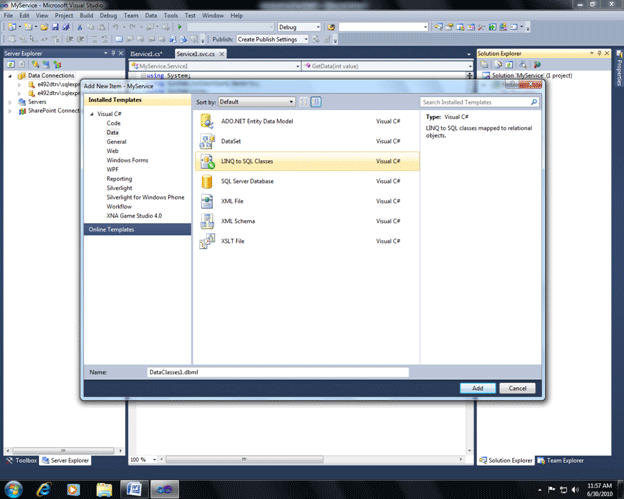Toggle the Server Explorer auto-hide pin
The image size is (624, 499).
pos(113,53)
